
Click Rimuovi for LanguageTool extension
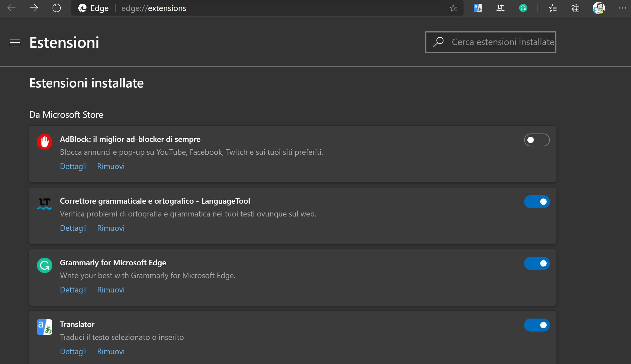tap(111, 228)
